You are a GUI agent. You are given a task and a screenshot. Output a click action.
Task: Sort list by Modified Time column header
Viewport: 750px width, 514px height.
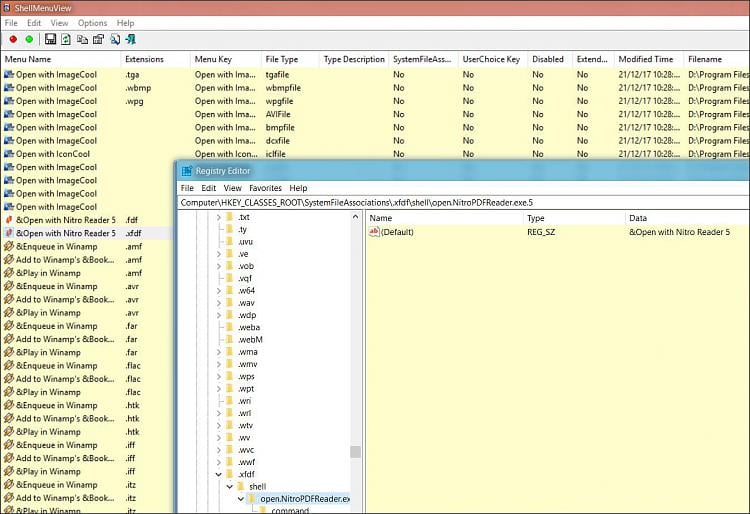click(645, 60)
